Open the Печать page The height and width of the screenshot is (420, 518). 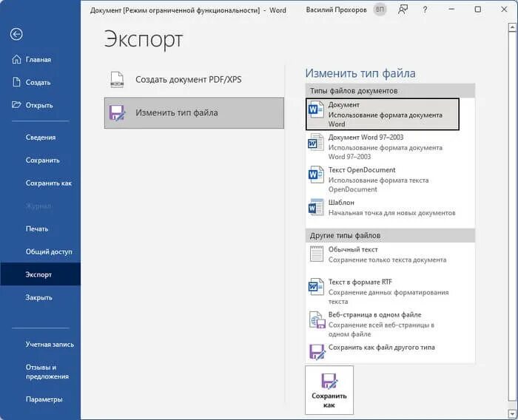coord(40,228)
